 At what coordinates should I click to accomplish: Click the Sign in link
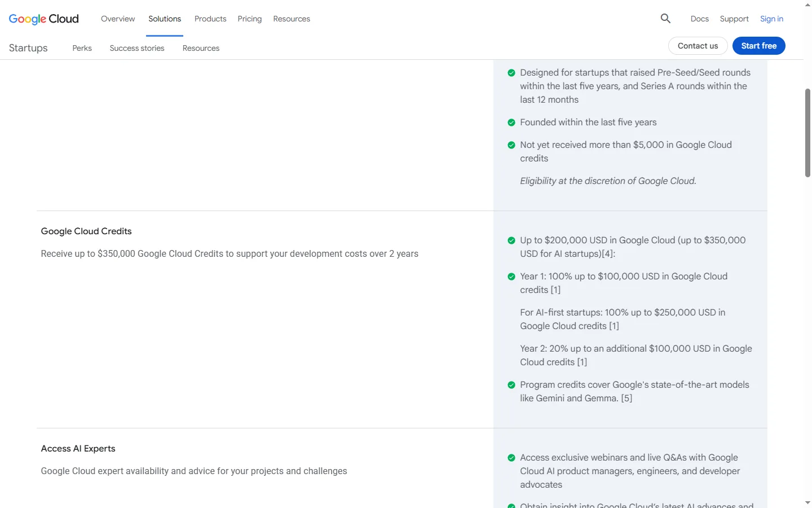[x=771, y=19]
